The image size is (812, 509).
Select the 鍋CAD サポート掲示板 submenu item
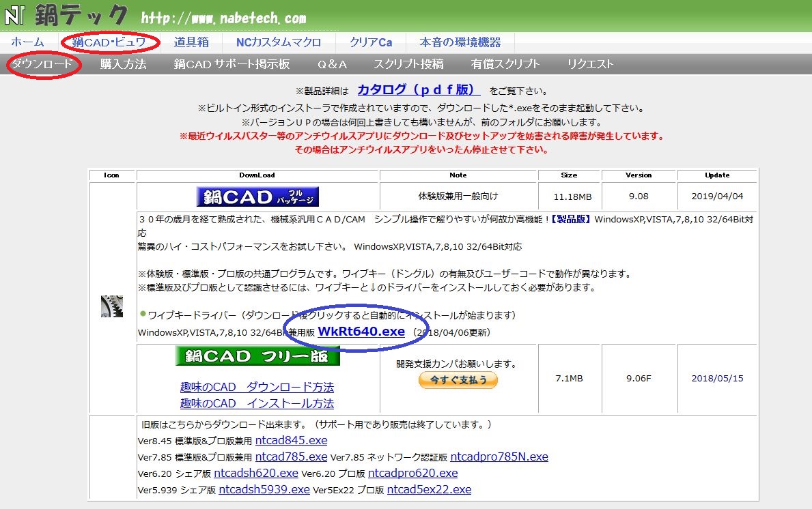pos(232,64)
